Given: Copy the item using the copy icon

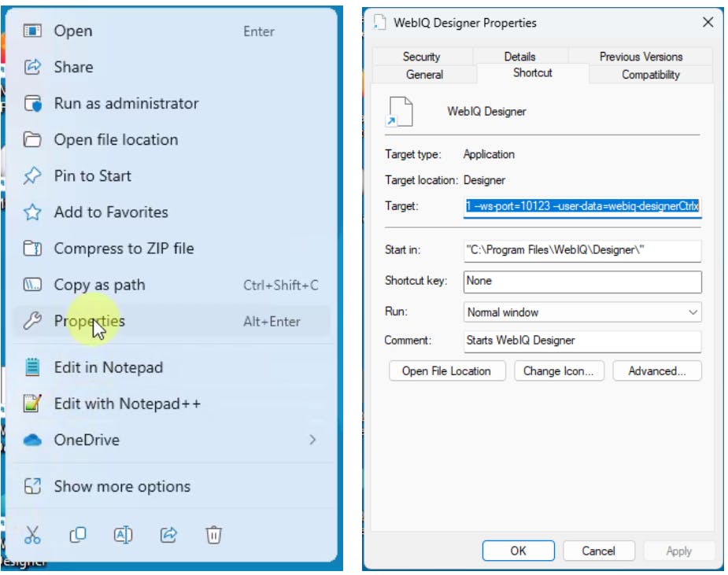Looking at the screenshot, I should [78, 535].
